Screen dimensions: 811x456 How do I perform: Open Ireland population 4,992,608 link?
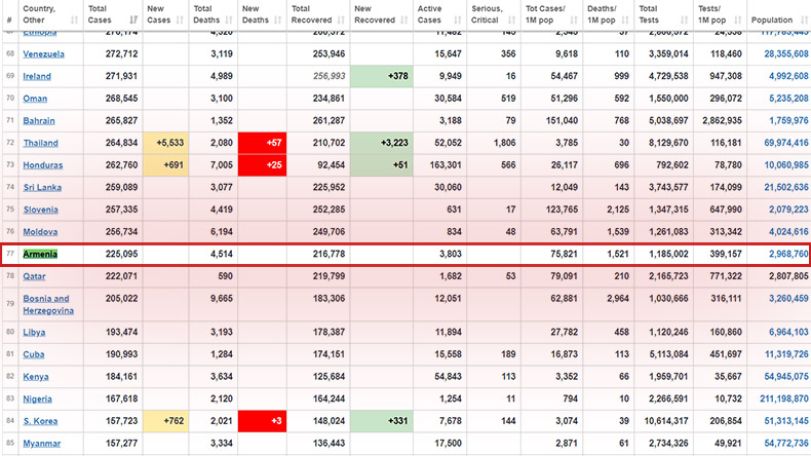(x=788, y=76)
